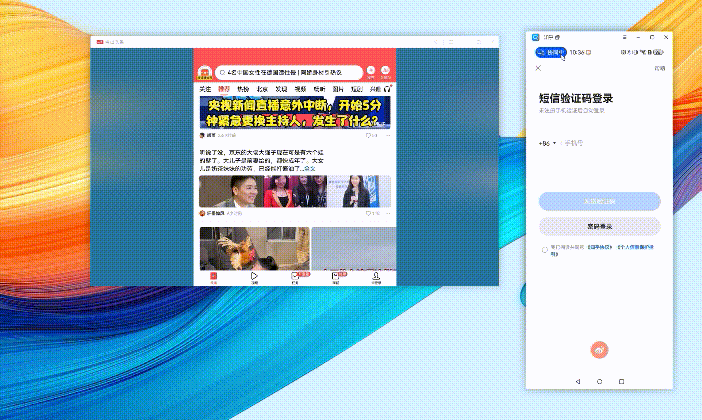Tap the third bottom bar icon with badge

click(295, 278)
